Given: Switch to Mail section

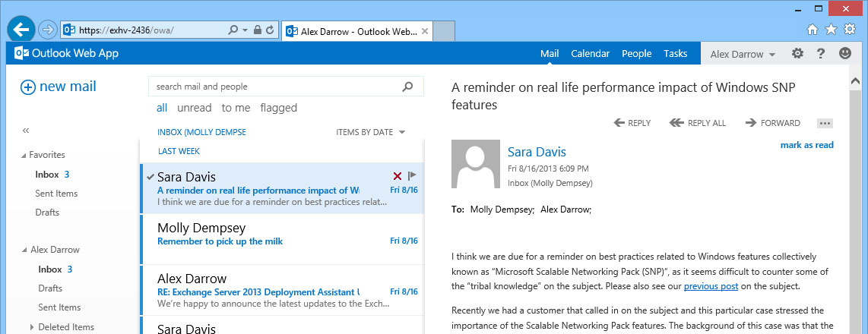Looking at the screenshot, I should click(x=550, y=54).
